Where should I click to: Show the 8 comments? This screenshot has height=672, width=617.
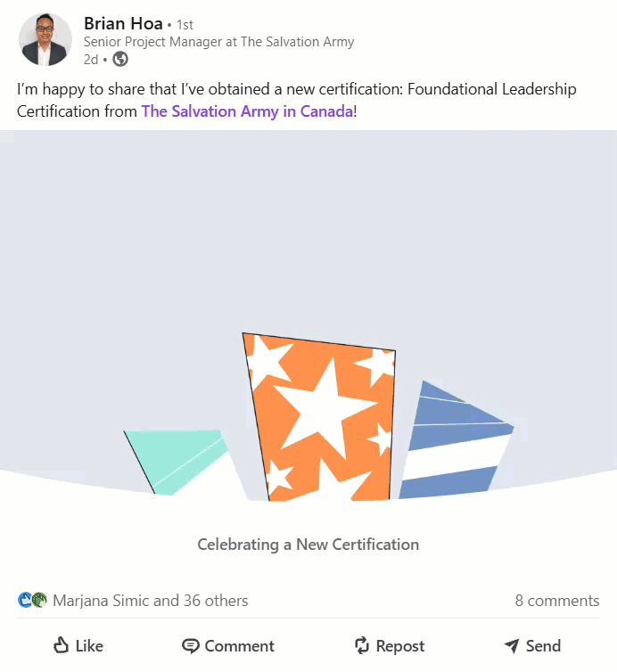tap(556, 601)
